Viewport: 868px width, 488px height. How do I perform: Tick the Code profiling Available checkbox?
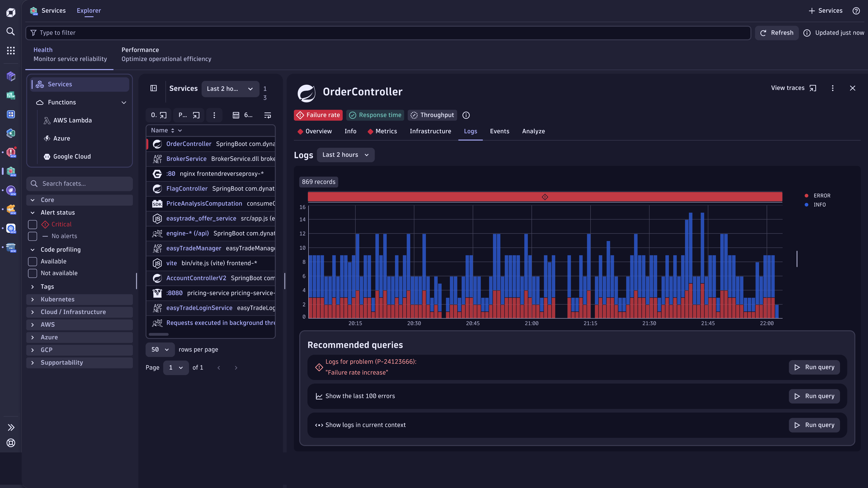click(33, 261)
